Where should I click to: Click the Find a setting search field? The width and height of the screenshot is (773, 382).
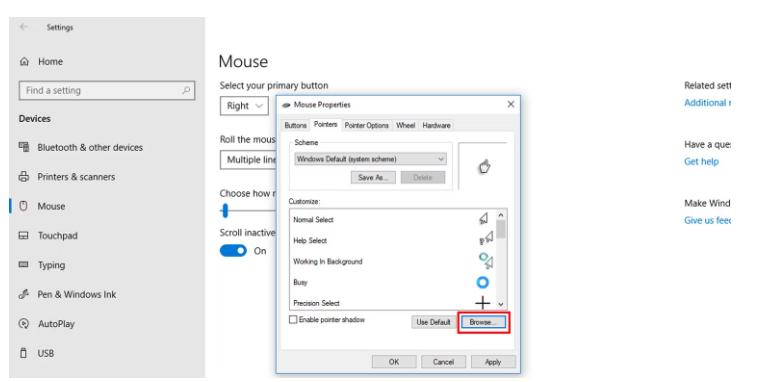[x=107, y=91]
